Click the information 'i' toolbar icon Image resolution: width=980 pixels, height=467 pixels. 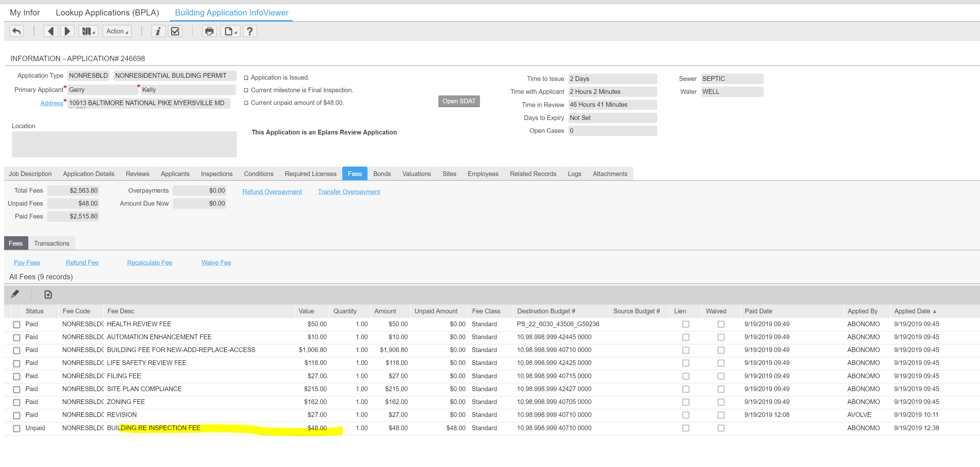pos(158,31)
